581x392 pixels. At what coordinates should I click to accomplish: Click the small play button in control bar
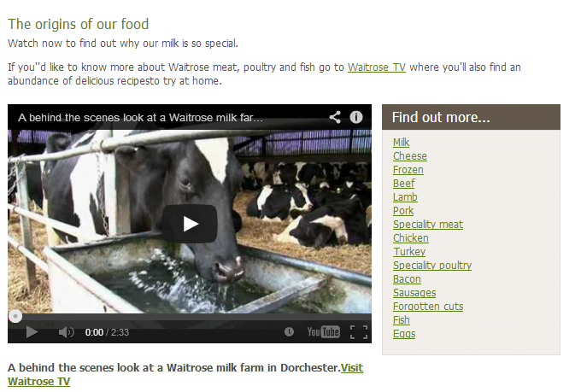(x=32, y=332)
